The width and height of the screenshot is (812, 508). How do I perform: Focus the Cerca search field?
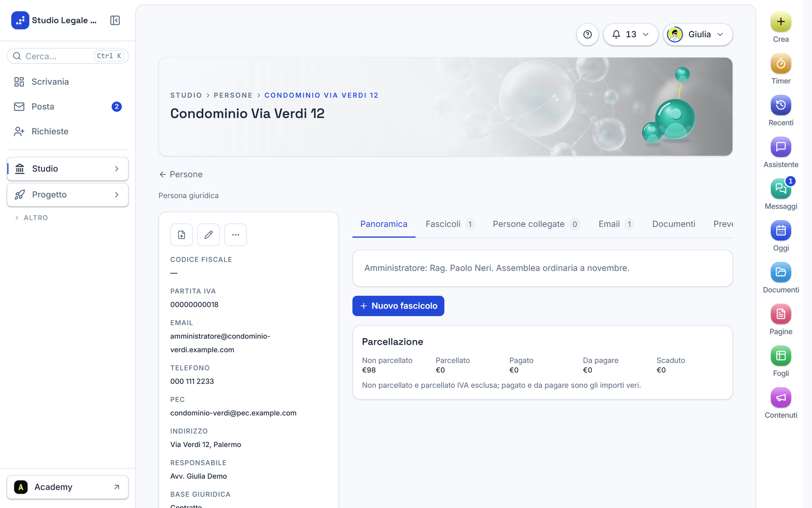click(68, 56)
